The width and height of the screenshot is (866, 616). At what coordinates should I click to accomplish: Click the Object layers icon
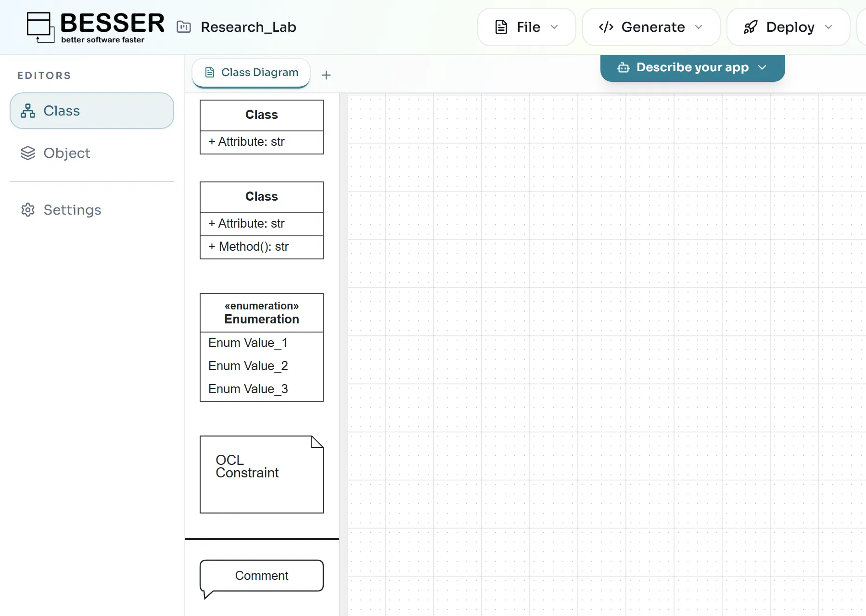[x=28, y=153]
